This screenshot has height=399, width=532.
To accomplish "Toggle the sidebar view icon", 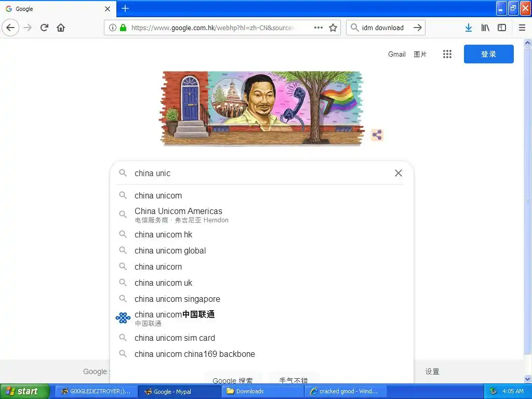I will 502,28.
